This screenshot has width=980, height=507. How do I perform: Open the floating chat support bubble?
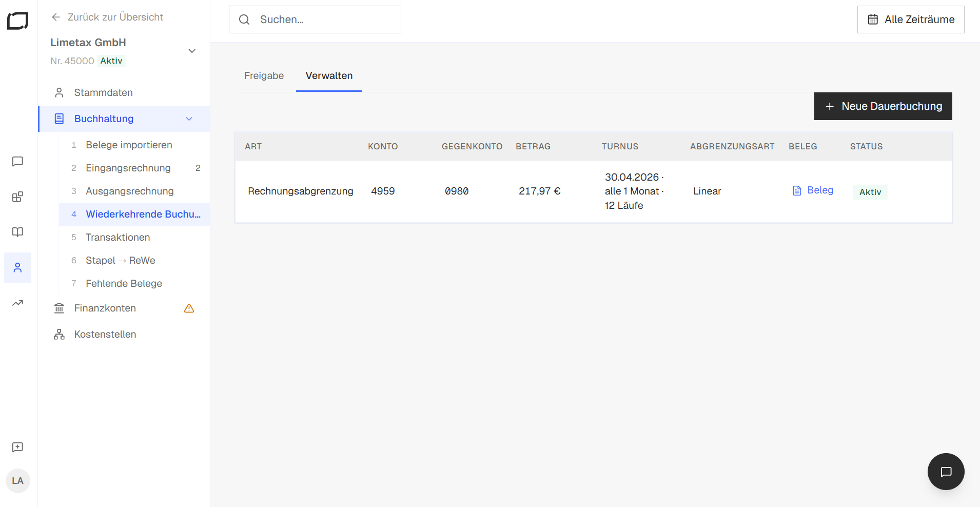pyautogui.click(x=946, y=472)
